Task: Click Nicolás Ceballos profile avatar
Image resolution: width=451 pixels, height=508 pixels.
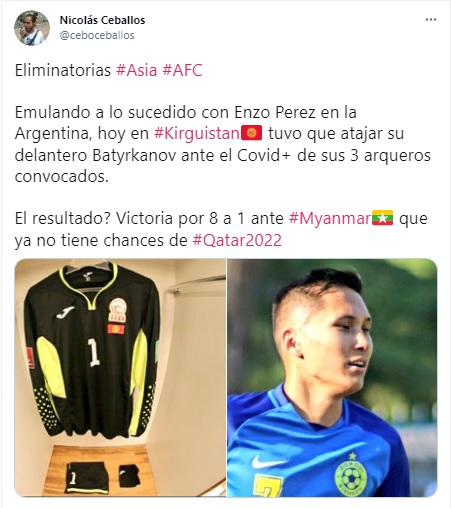Action: (32, 28)
